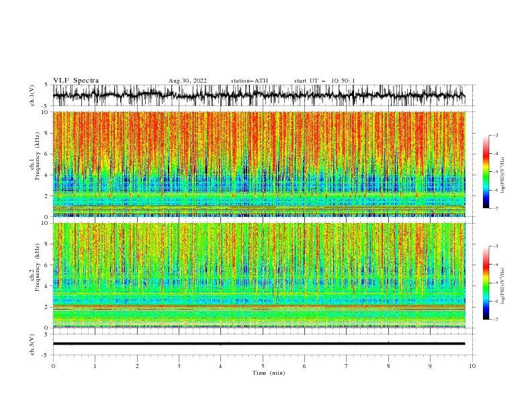Select the log(PSD) label beside ch.2 color bar
The width and height of the screenshot is (532, 411).
(502, 287)
